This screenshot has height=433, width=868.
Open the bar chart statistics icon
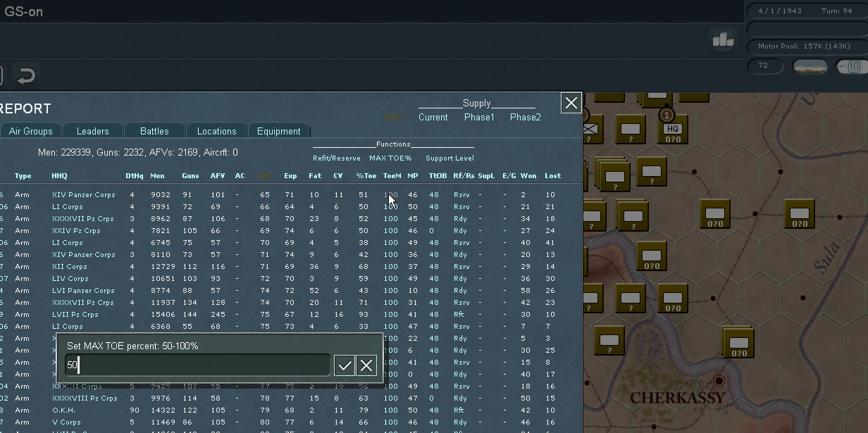(724, 40)
